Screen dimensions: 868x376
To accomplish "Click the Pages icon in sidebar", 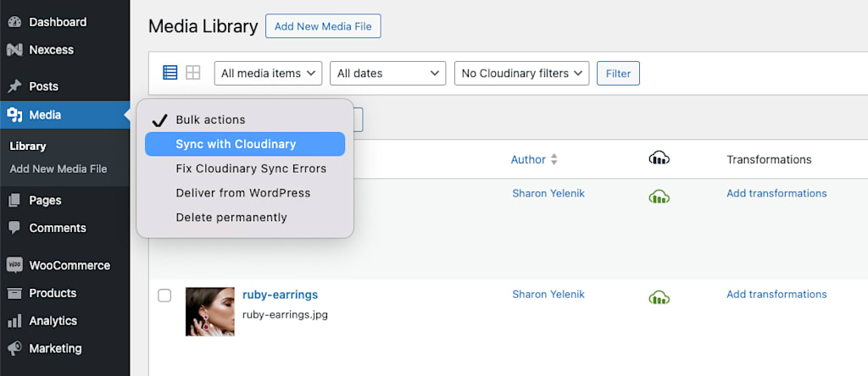I will point(14,200).
